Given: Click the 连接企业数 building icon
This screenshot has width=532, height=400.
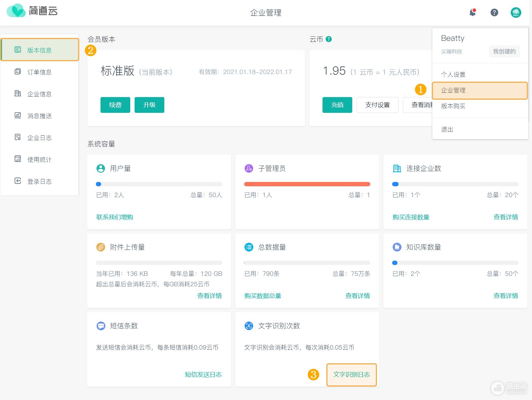Looking at the screenshot, I should click(397, 168).
